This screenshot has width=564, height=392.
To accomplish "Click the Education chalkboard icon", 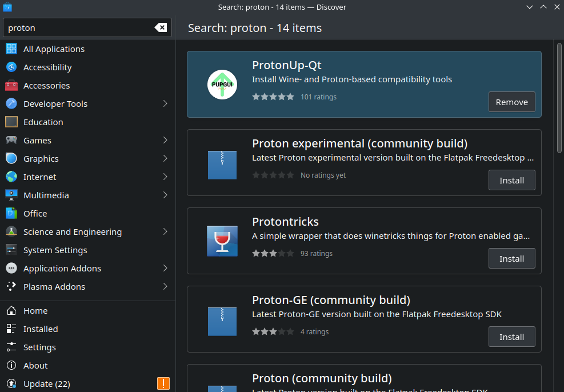I will pyautogui.click(x=11, y=122).
